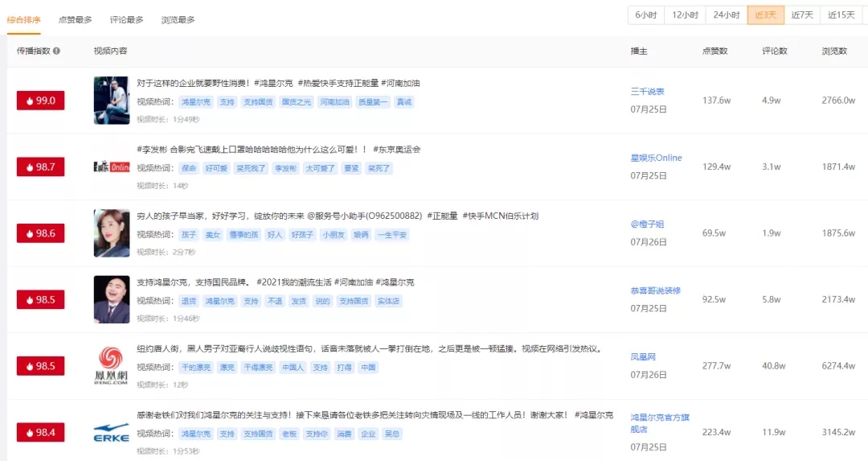Viewport: 868px width, 461px height.
Task: Click the flame badge showing 98.7
Action: coord(40,167)
